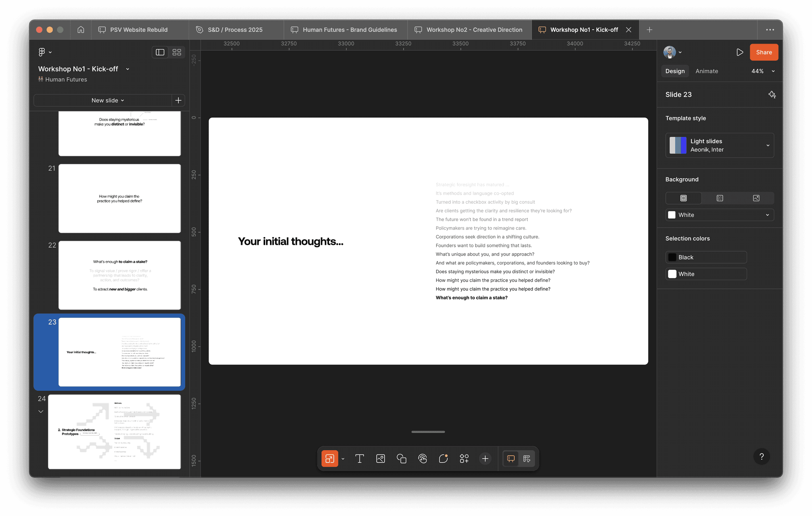The width and height of the screenshot is (812, 516).
Task: Open the components and widgets tool
Action: pyautogui.click(x=464, y=459)
